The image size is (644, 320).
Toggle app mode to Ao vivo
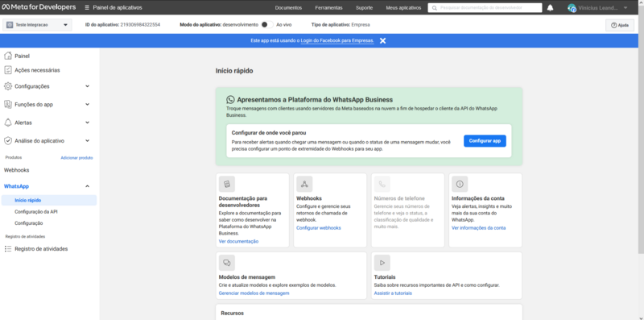tap(267, 25)
